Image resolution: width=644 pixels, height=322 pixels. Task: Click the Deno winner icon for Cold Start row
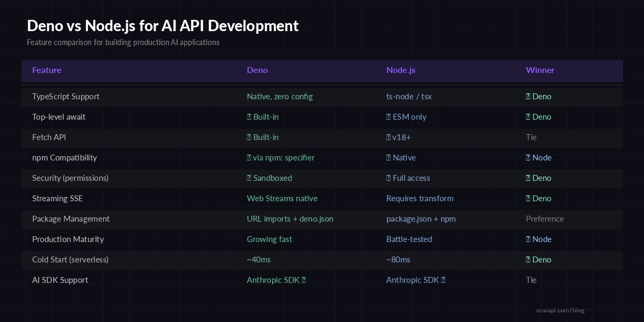tap(529, 259)
